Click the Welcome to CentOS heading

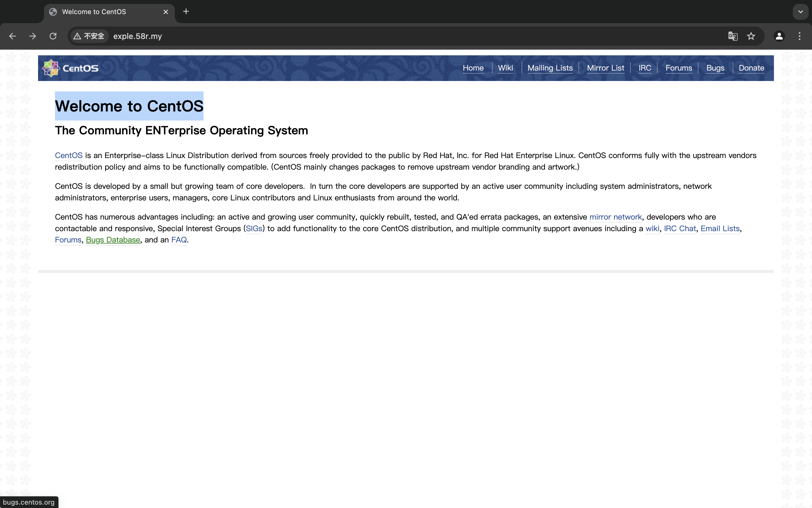(129, 106)
